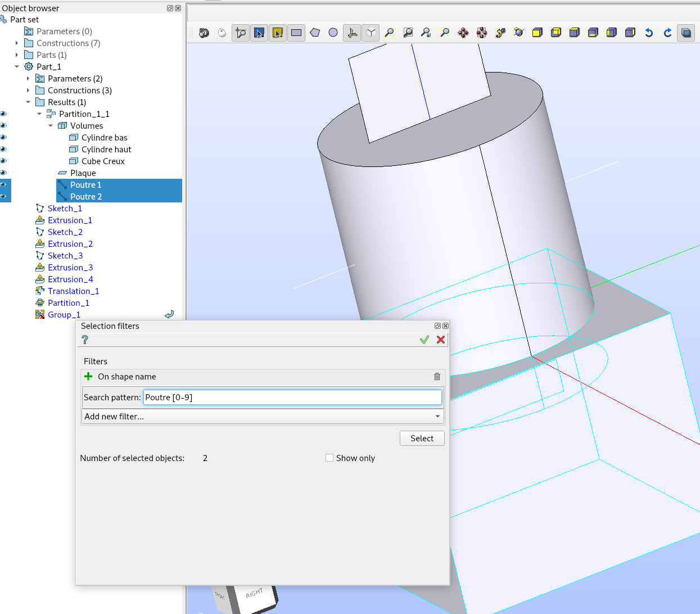Click the Search pattern text field
Image resolution: width=700 pixels, height=614 pixels.
pos(292,398)
